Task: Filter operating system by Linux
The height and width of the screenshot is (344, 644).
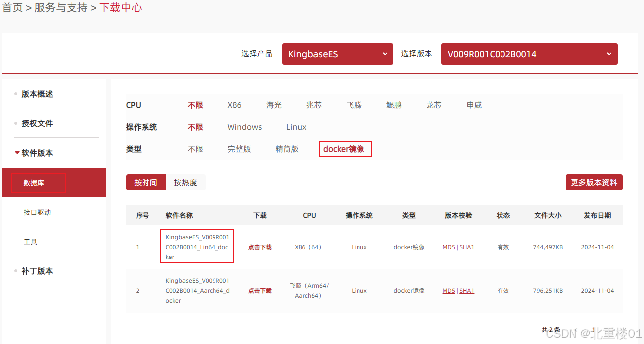Action: tap(296, 127)
